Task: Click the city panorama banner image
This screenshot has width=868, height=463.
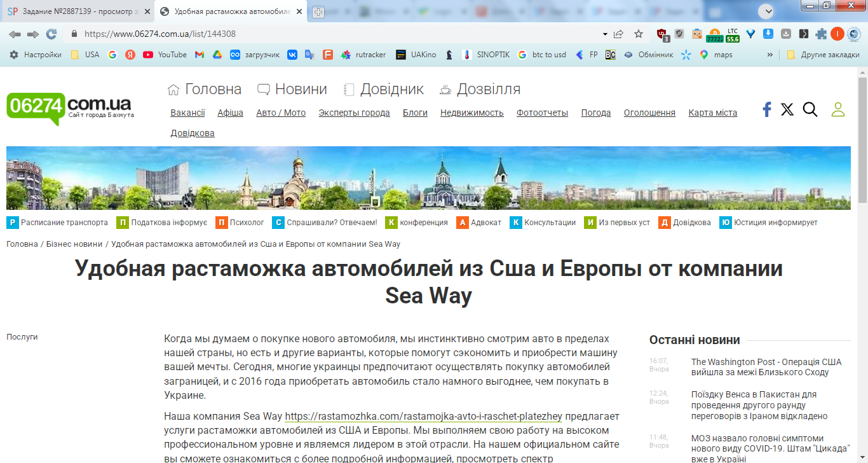Action: (428, 178)
